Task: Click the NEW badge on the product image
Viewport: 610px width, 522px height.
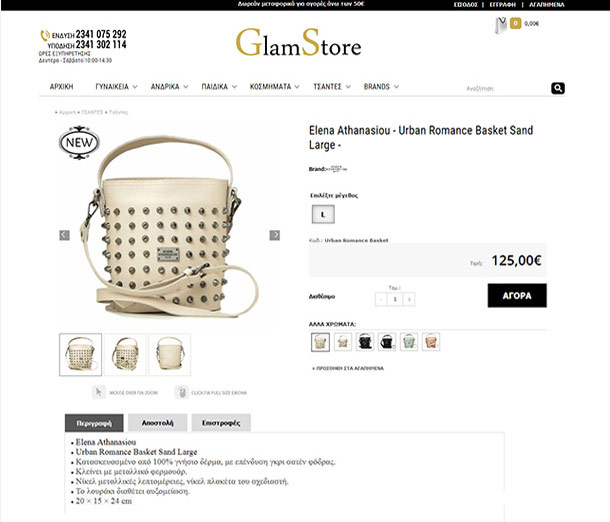Action: (79, 142)
